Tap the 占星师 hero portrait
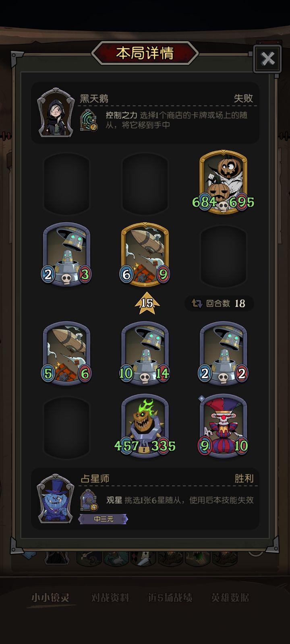 (x=56, y=498)
